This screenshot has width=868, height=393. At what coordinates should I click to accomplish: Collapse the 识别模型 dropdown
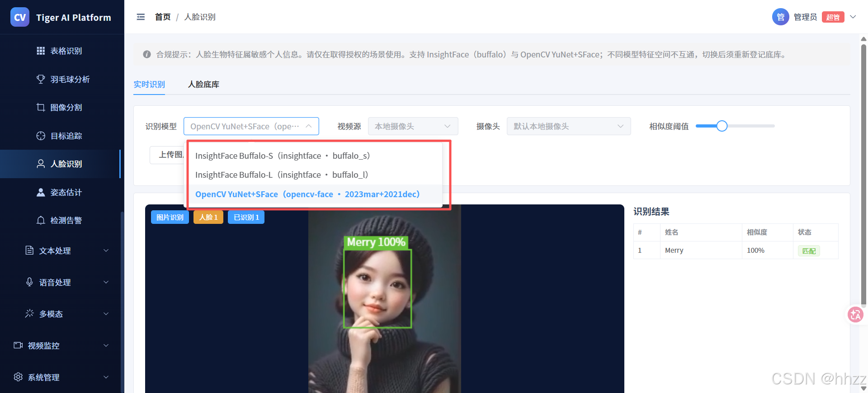point(251,126)
